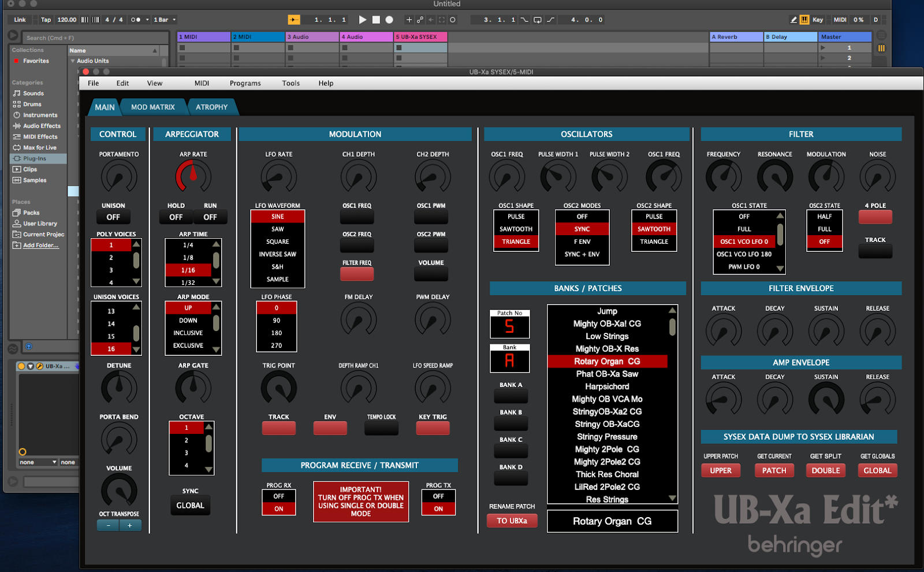The height and width of the screenshot is (572, 924).
Task: Select Audio Effects in browser categories
Action: point(42,126)
